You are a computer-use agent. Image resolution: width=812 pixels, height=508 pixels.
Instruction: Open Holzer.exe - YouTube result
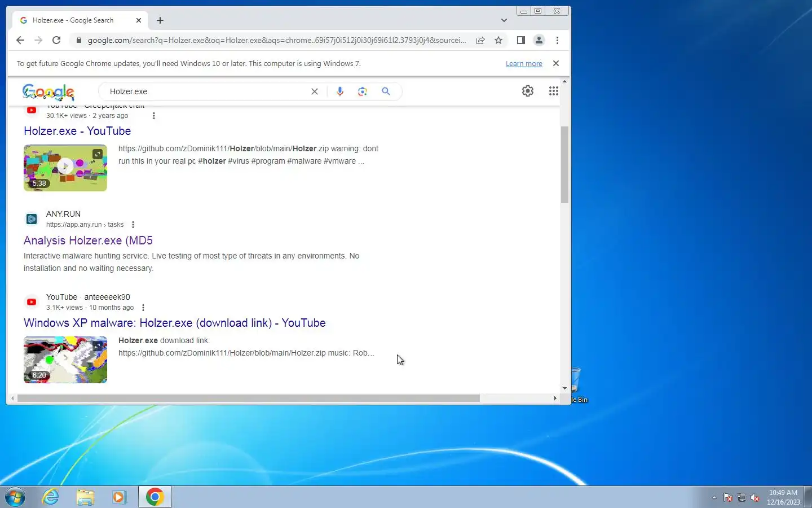77,131
